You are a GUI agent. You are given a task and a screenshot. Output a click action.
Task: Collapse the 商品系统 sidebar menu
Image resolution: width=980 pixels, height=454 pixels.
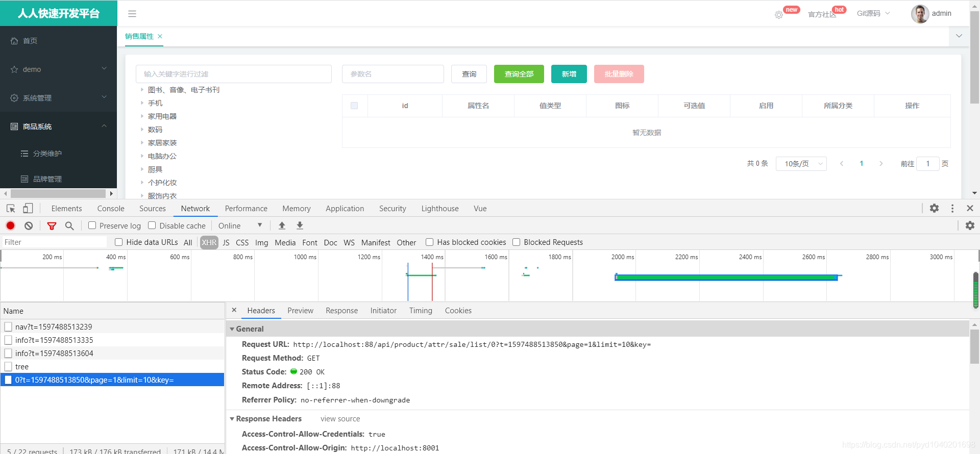click(x=104, y=126)
